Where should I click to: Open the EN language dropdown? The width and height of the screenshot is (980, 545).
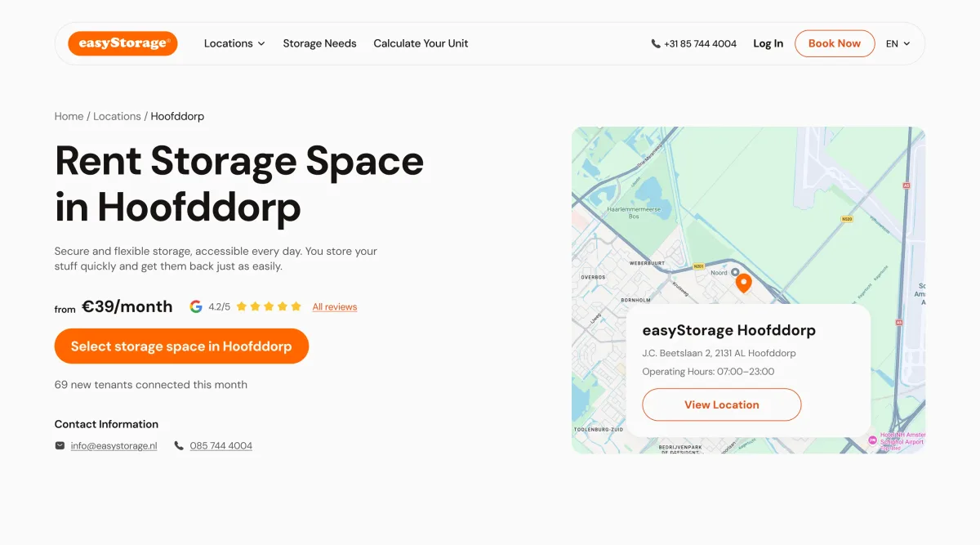[x=898, y=44]
